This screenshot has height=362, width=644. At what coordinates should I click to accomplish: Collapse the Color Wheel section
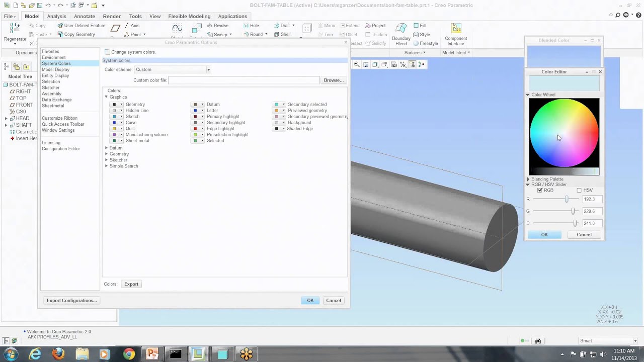click(528, 95)
